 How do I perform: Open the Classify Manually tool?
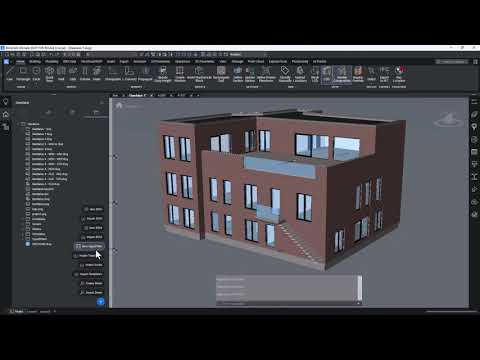[x=285, y=74]
